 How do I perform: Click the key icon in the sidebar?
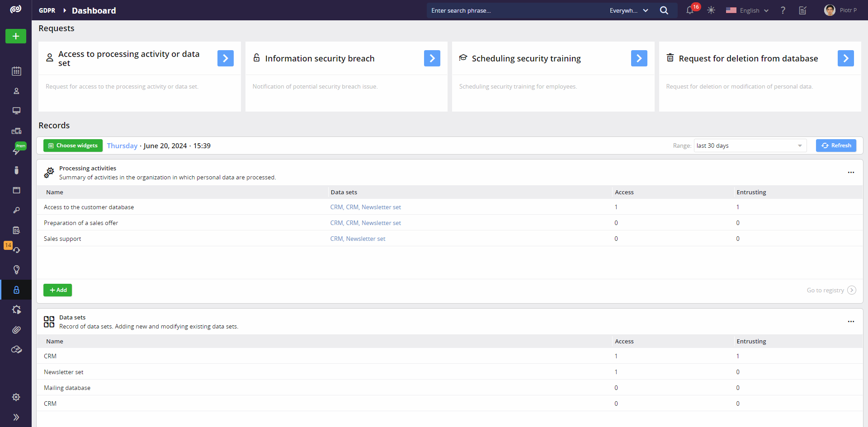16,210
